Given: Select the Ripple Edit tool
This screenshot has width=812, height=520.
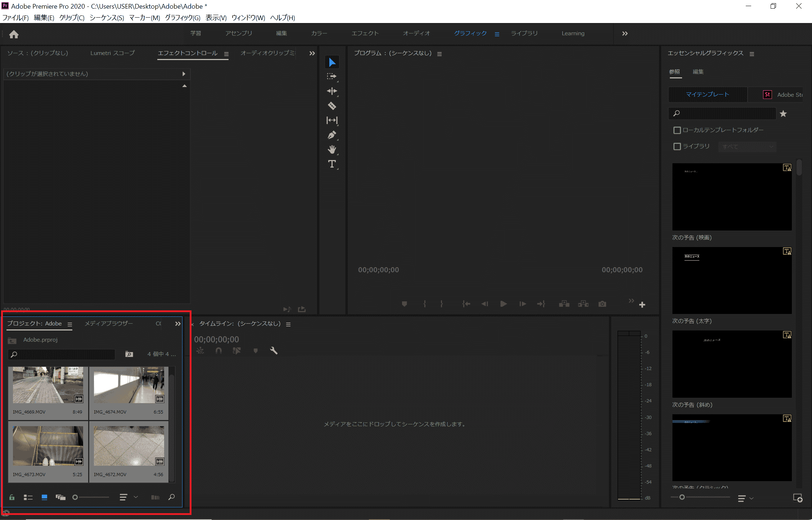Looking at the screenshot, I should pos(332,91).
